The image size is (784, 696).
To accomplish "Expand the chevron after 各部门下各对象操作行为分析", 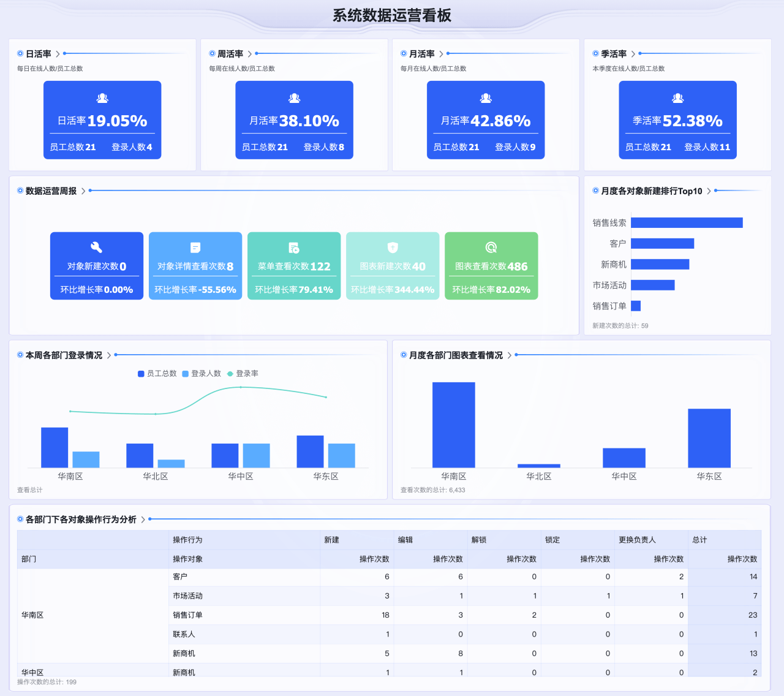I will point(143,519).
